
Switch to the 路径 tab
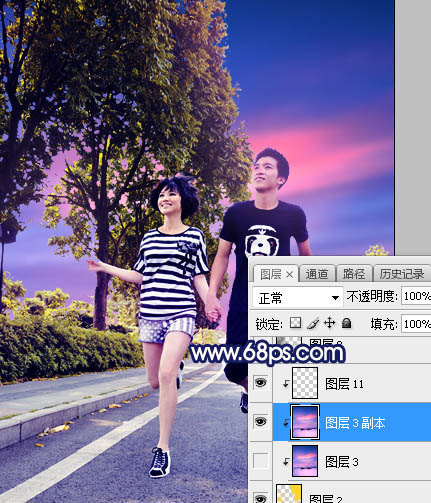(354, 274)
